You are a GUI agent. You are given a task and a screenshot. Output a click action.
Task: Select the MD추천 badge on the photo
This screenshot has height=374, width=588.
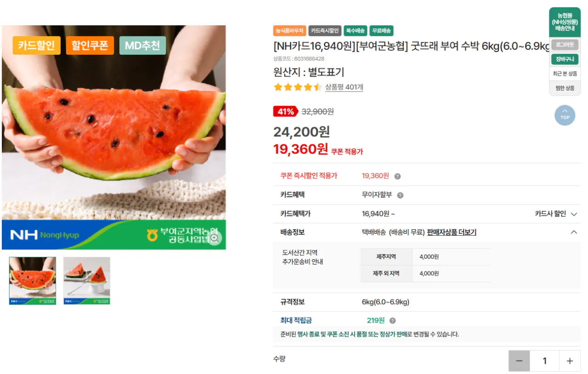[142, 45]
